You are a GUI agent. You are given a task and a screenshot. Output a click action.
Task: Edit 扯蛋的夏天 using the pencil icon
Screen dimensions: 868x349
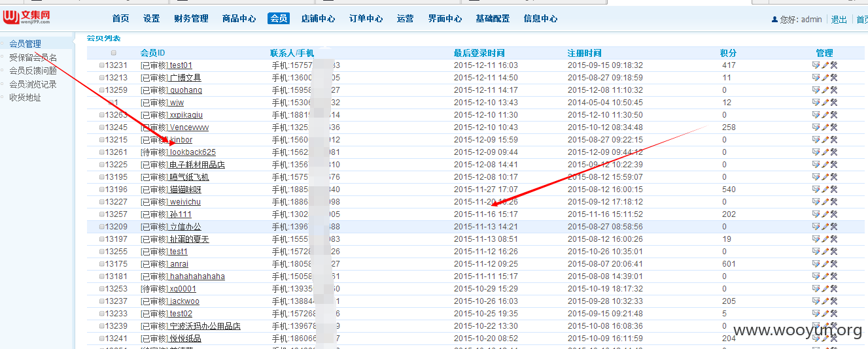click(825, 239)
